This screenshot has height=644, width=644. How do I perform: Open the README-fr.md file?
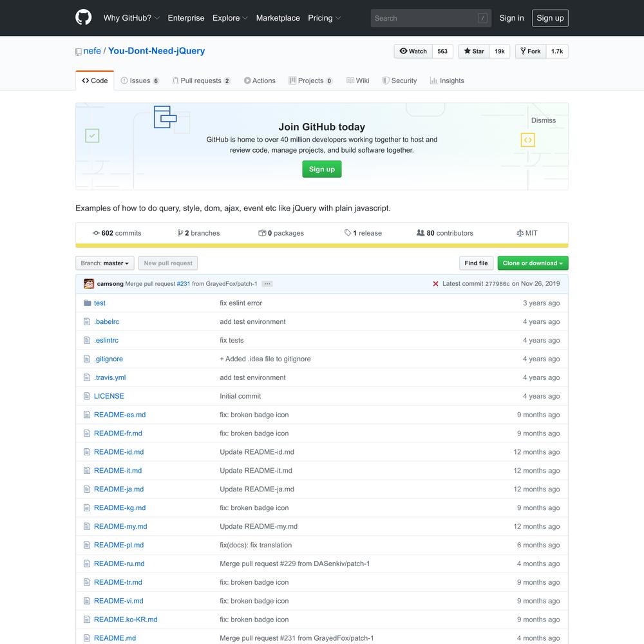tap(118, 433)
